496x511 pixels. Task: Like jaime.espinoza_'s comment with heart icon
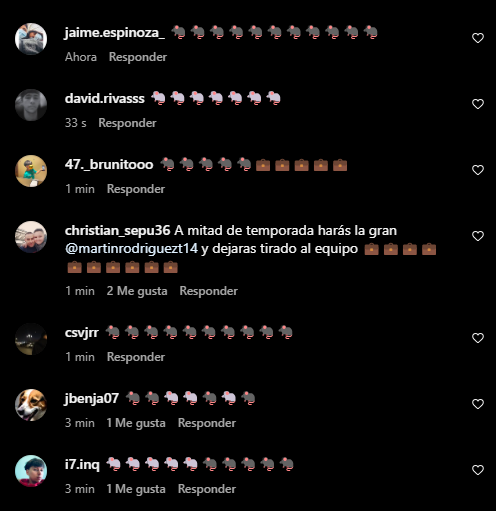[x=478, y=38]
